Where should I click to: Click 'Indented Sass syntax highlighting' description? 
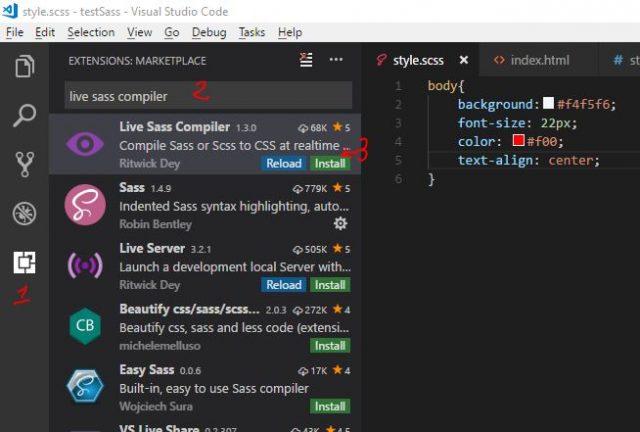[x=234, y=207]
